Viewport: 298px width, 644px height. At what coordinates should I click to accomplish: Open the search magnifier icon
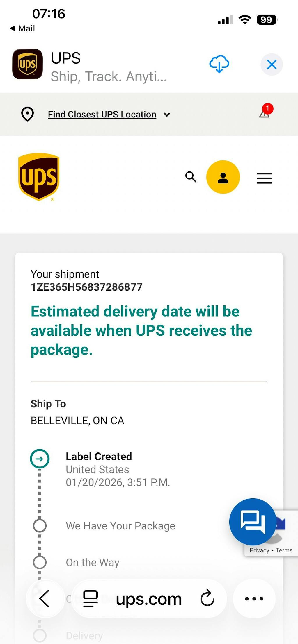pos(191,177)
